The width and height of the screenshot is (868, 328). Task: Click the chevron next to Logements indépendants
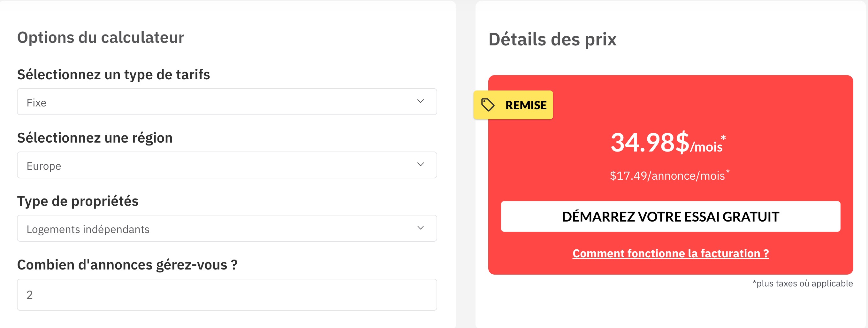420,228
